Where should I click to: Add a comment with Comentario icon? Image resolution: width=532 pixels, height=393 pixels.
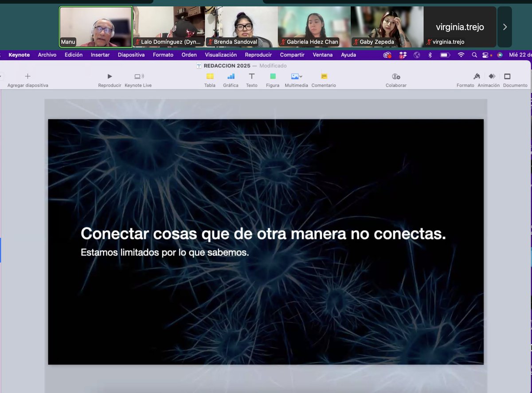tap(324, 80)
